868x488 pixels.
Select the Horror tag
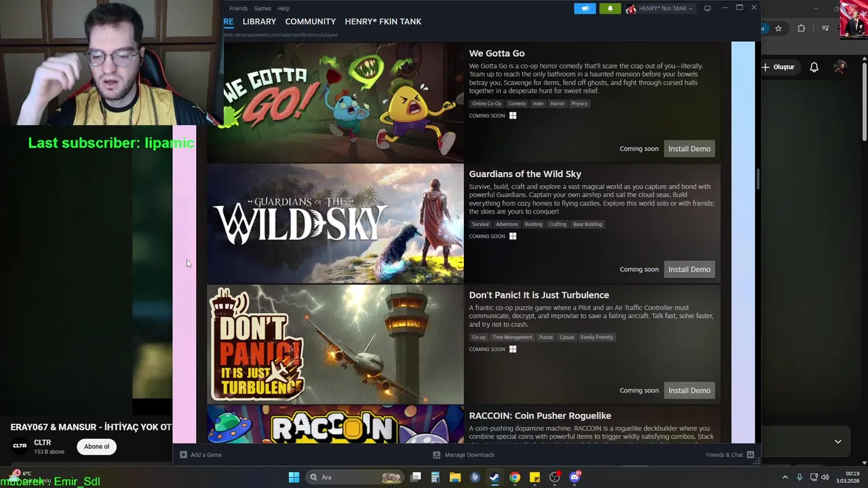point(557,104)
